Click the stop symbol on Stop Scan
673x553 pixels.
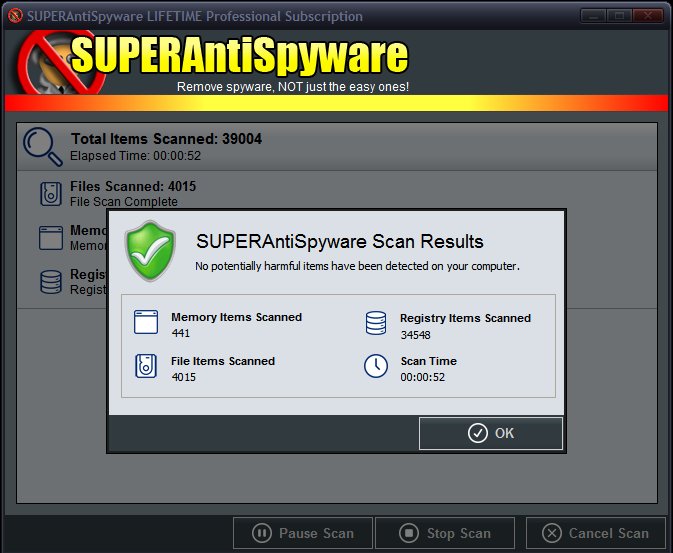tap(409, 533)
